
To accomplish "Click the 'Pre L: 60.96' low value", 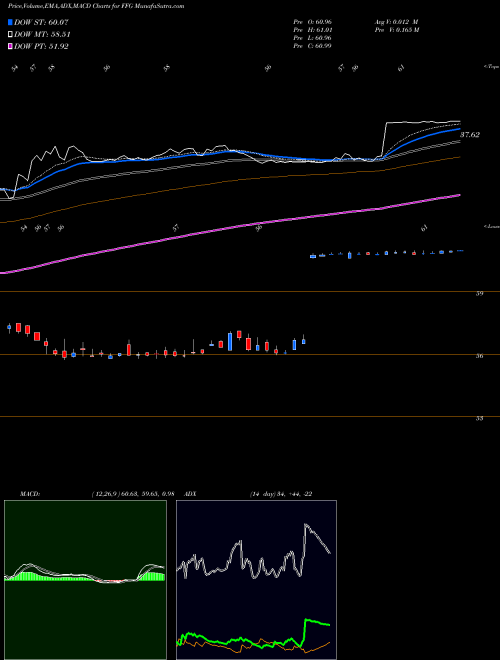I will coord(312,38).
